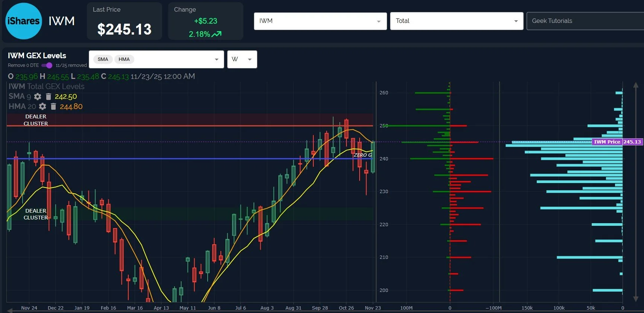Screen dimensions: 644x313
Task: Open the Geek Tutorials dropdown
Action: pos(585,21)
